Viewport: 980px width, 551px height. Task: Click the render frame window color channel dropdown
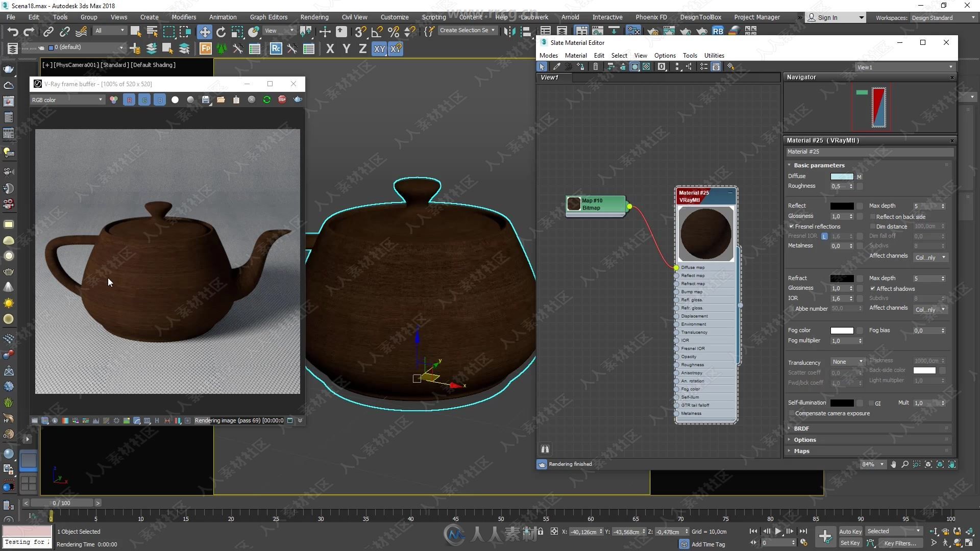tap(67, 99)
